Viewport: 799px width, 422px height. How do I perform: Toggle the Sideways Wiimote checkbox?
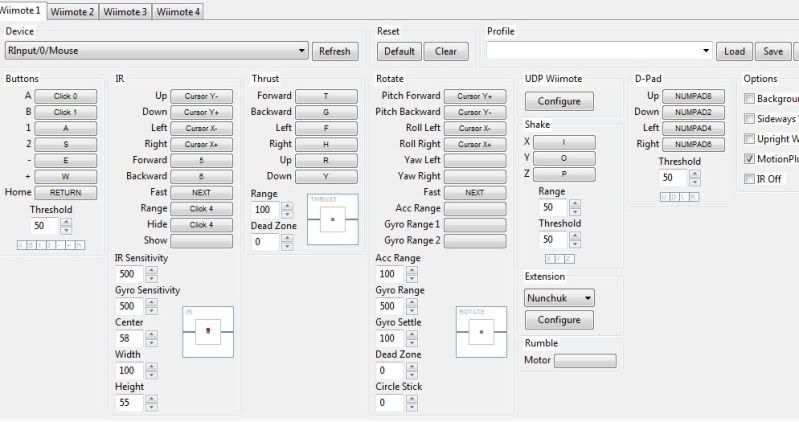pos(749,119)
